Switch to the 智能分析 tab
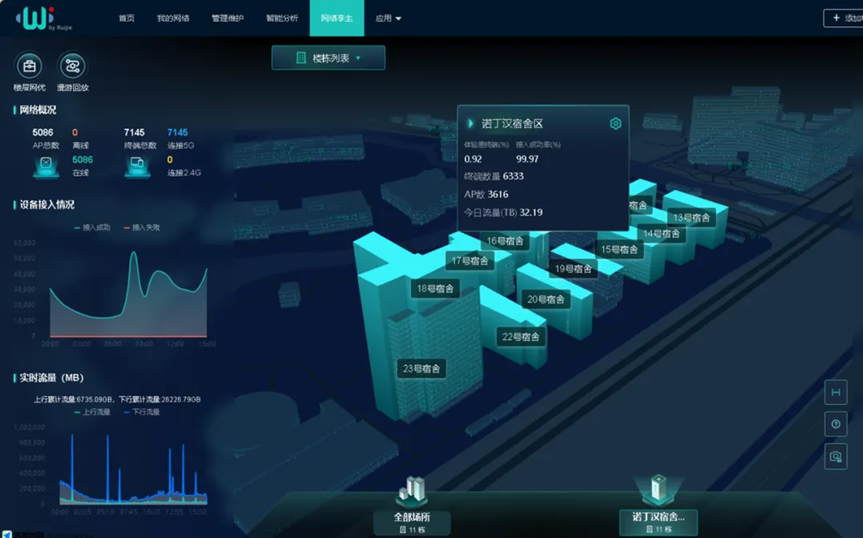Image resolution: width=863 pixels, height=538 pixels. click(282, 18)
